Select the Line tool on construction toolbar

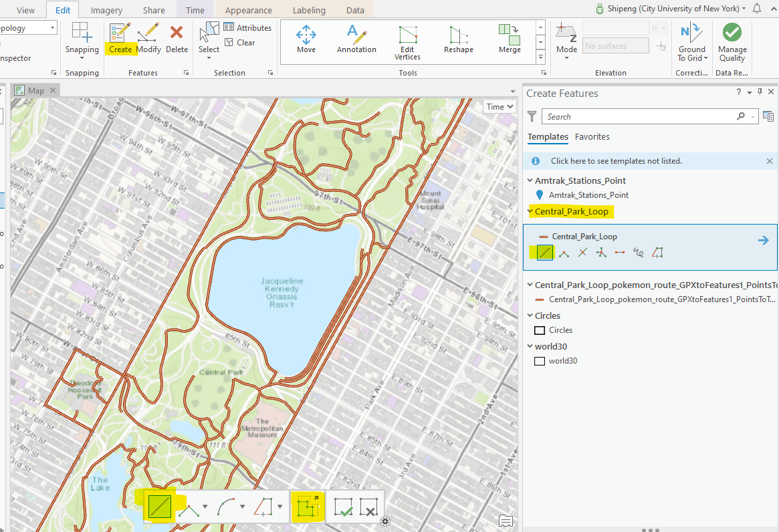coord(160,507)
